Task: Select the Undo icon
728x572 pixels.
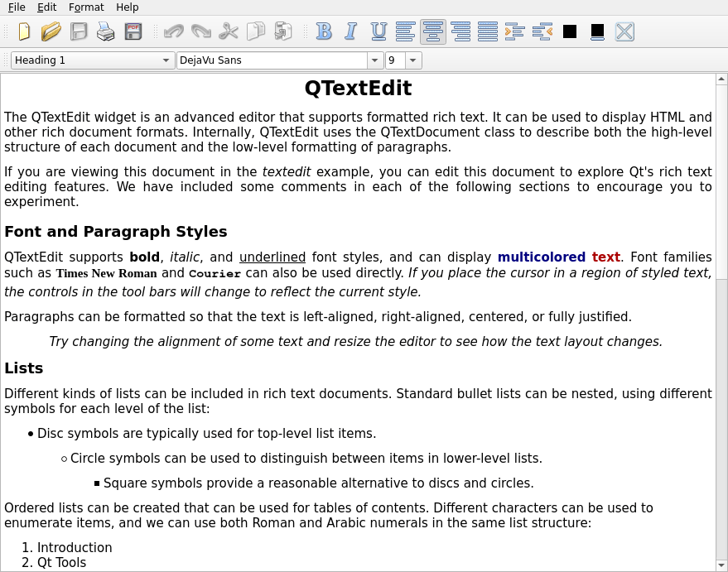Action: (174, 31)
